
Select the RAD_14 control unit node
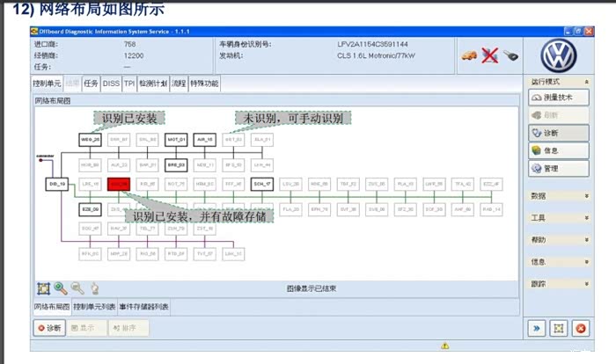click(491, 209)
